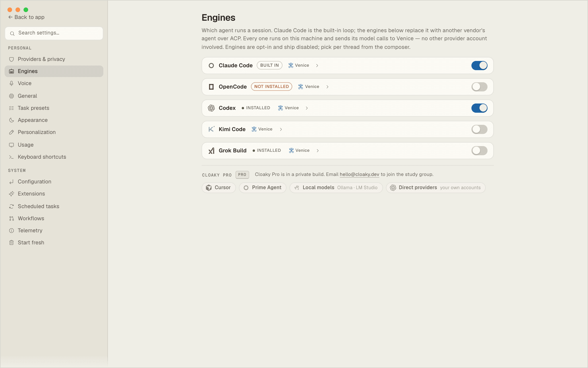588x368 pixels.
Task: Expand the Grok Build row chevron
Action: click(318, 151)
